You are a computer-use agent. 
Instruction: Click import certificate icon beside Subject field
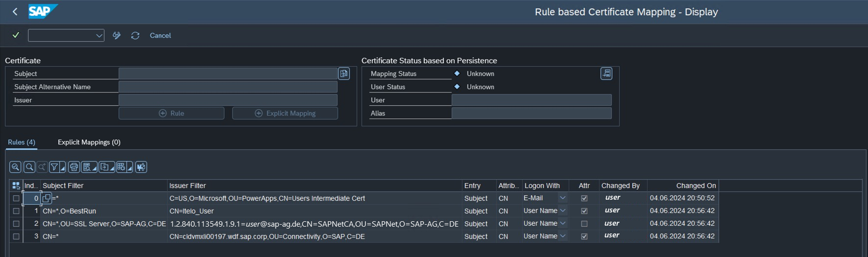point(344,73)
